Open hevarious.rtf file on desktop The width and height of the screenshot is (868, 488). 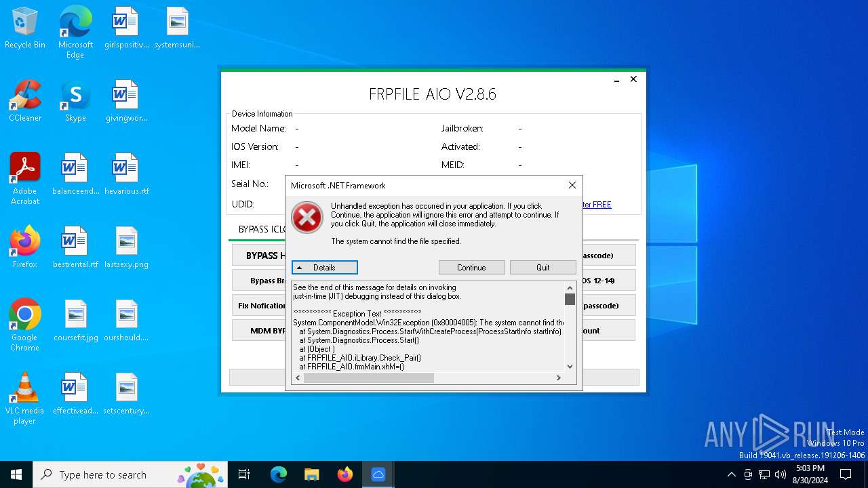click(126, 175)
